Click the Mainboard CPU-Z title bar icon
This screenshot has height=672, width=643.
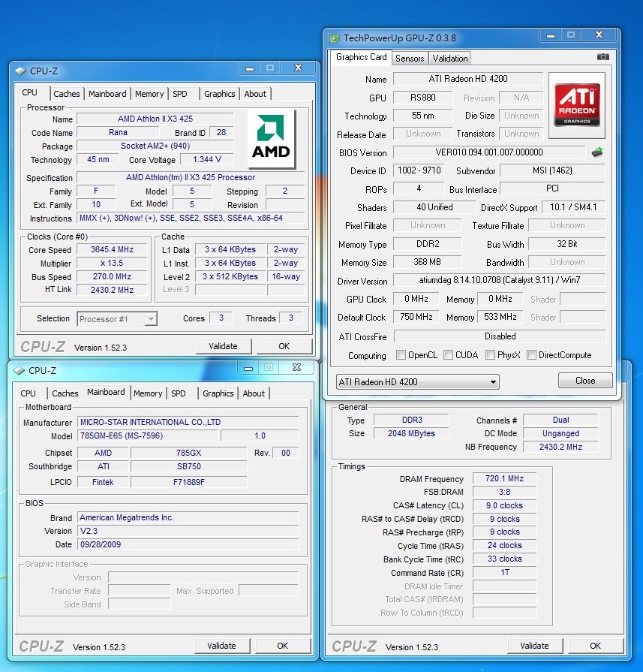click(x=19, y=371)
